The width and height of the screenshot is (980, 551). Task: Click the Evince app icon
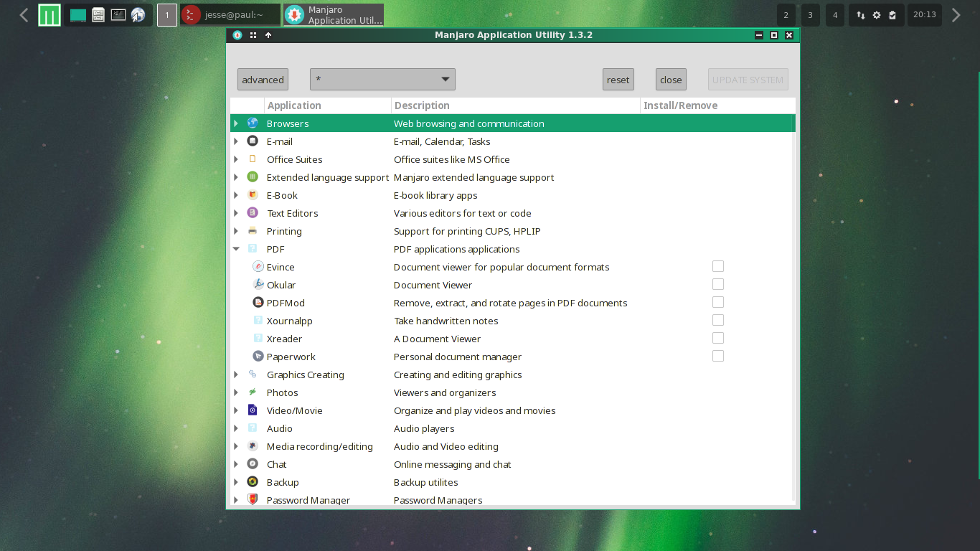pos(258,267)
